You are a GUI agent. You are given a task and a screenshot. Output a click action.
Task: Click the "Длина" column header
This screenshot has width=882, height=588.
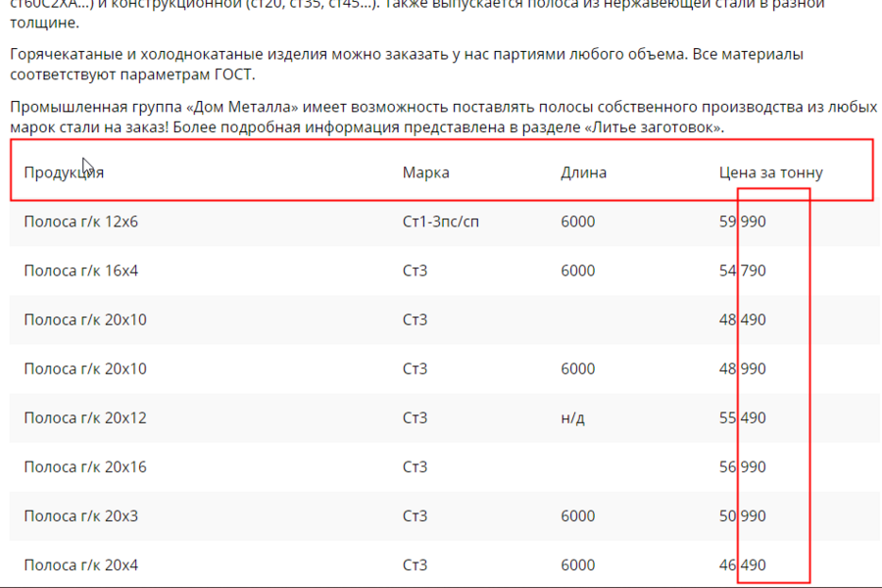[583, 172]
